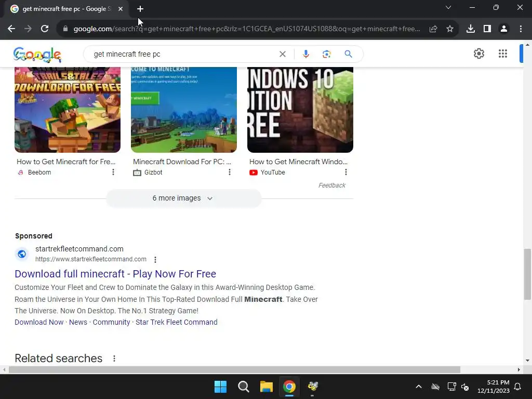The height and width of the screenshot is (399, 532).
Task: Click the muted volume tray icon
Action: 465,387
